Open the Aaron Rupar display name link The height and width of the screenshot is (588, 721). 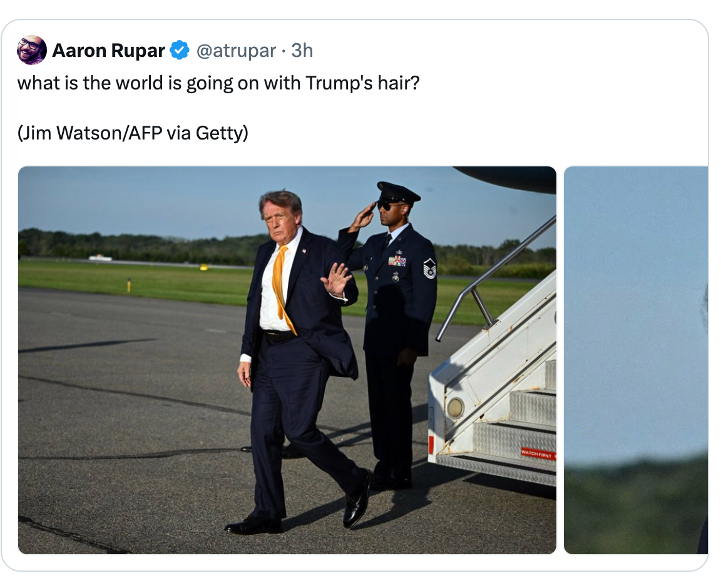coord(108,50)
